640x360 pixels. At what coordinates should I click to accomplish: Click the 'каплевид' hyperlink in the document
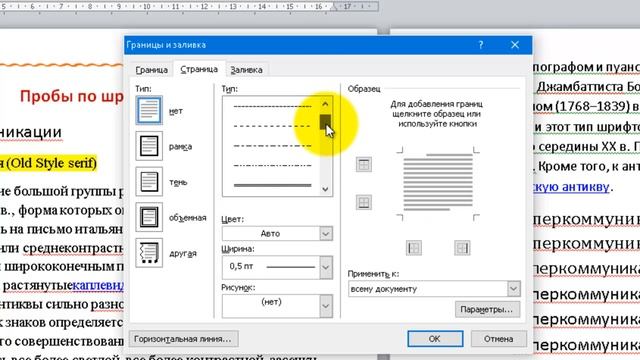click(x=98, y=285)
